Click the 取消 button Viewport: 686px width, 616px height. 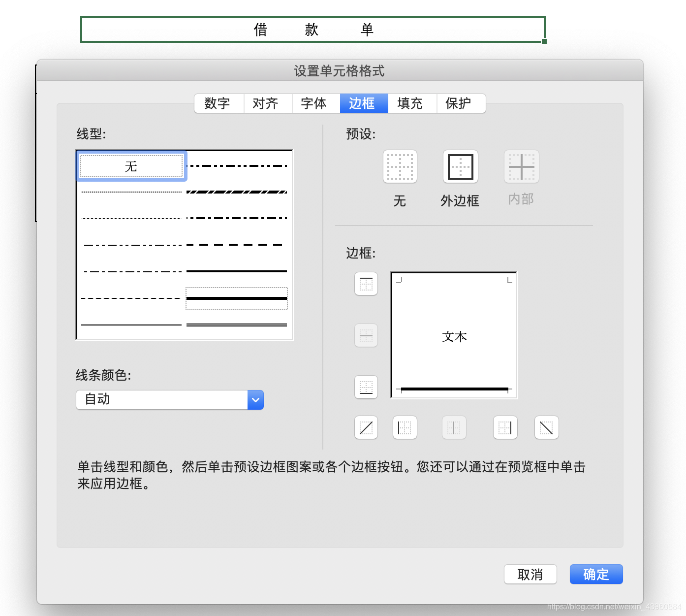530,574
